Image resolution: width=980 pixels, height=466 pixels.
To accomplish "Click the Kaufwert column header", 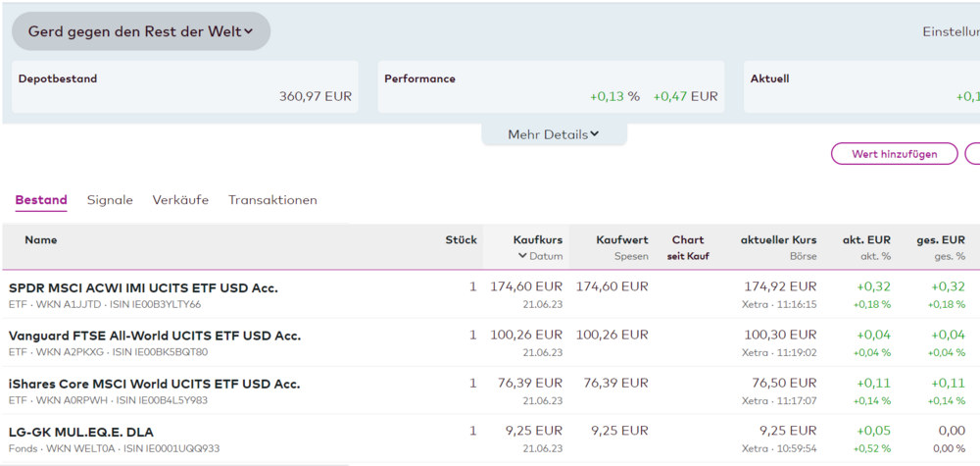I will click(621, 239).
